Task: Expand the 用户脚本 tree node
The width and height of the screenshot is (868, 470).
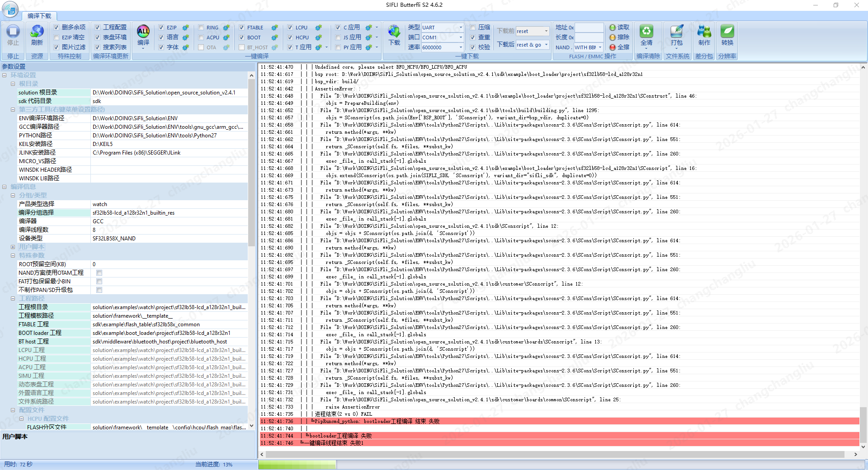Action: point(13,247)
